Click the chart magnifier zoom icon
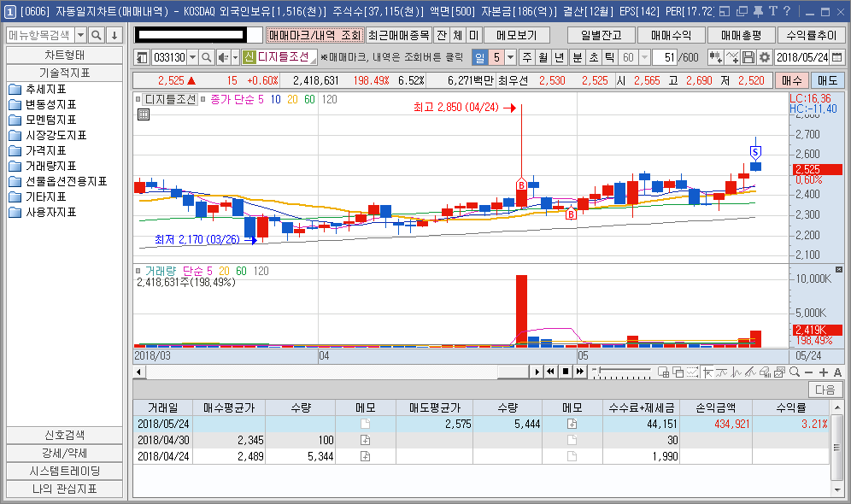Image resolution: width=851 pixels, height=504 pixels. click(x=795, y=372)
